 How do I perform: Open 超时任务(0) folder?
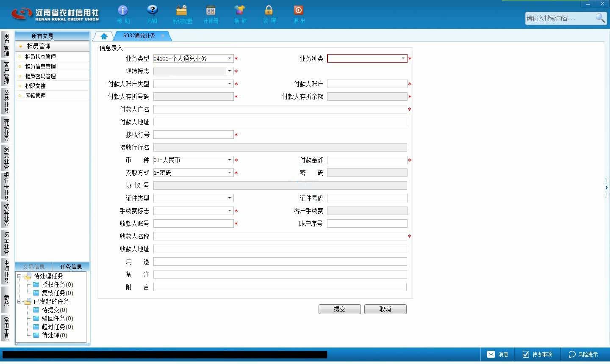[x=53, y=327]
